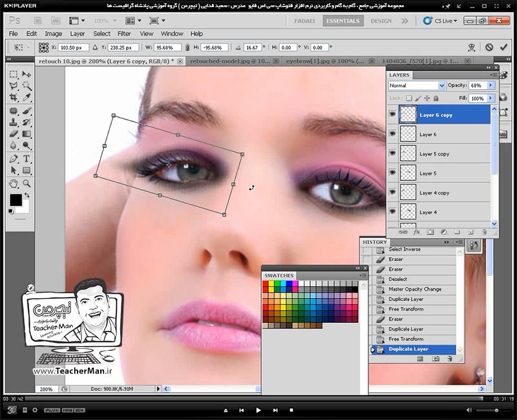Toggle lock transparent pixels in Layers
The image size is (517, 420).
pos(409,98)
